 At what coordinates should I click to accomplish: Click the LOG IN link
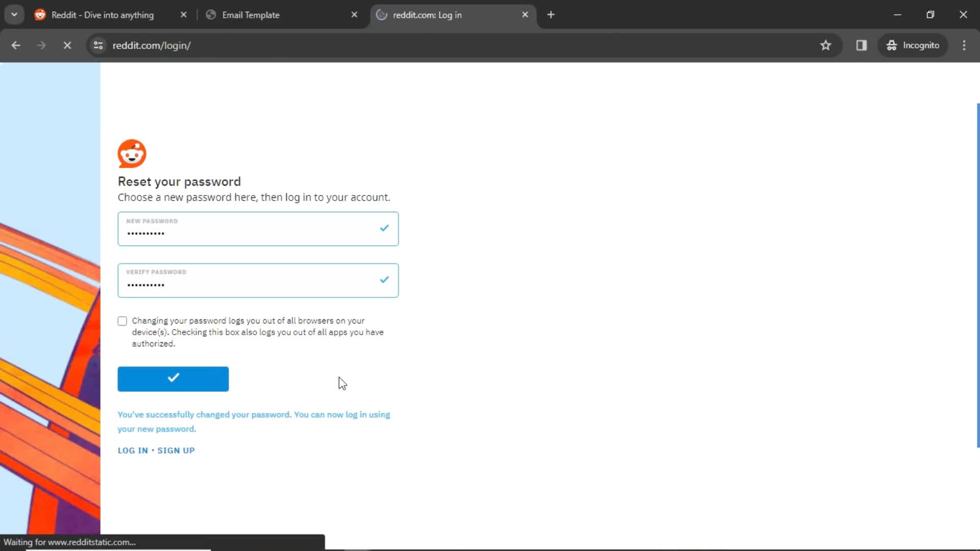coord(132,450)
